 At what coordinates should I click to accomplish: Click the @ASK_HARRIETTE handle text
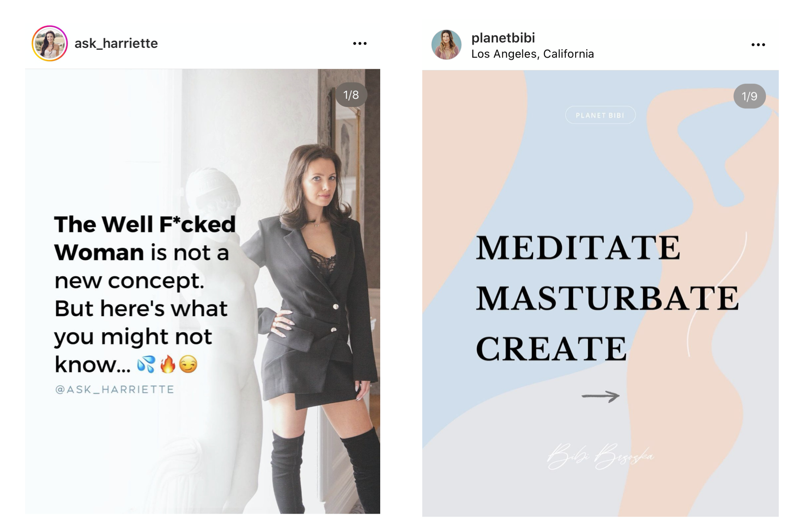pyautogui.click(x=115, y=389)
